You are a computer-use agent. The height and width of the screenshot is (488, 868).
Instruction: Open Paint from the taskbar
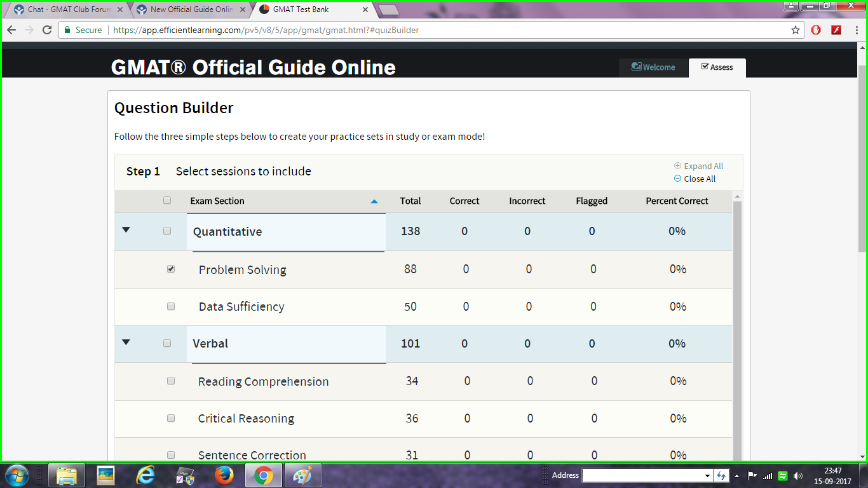pyautogui.click(x=302, y=475)
